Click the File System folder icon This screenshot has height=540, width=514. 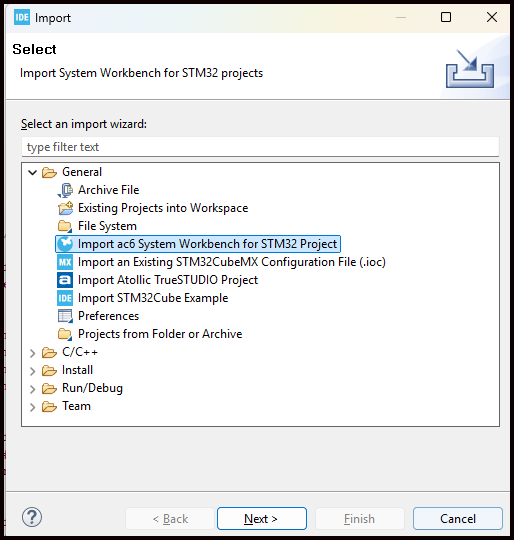point(65,226)
